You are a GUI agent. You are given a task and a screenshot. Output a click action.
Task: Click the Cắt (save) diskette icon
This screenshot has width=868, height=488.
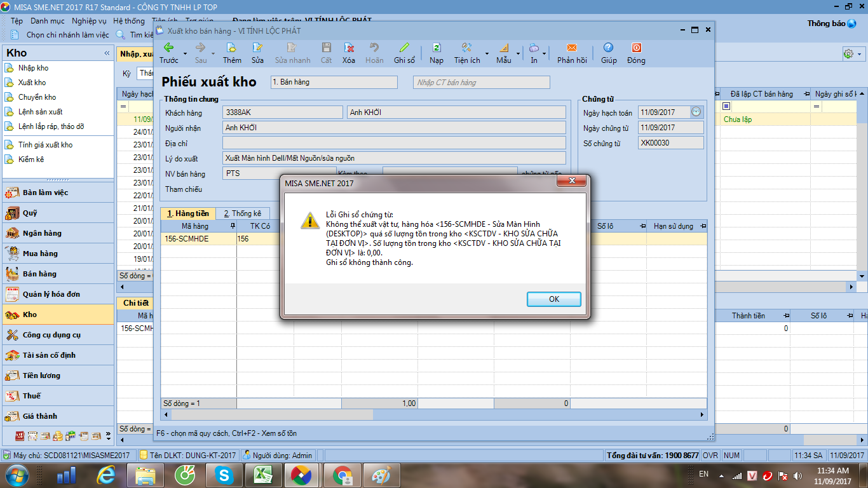coord(326,48)
